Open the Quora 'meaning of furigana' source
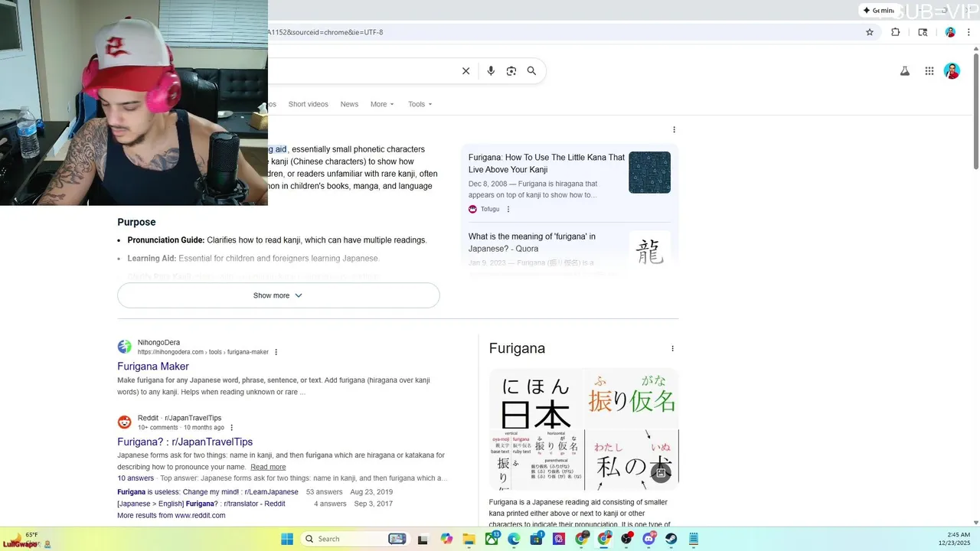Viewport: 980px width, 551px height. 532,243
